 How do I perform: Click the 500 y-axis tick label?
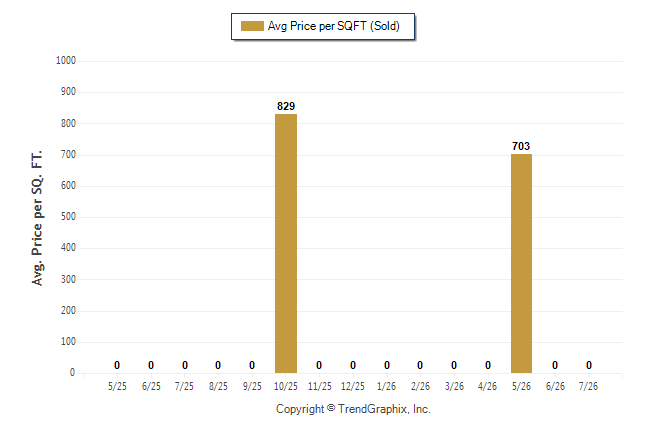point(68,216)
